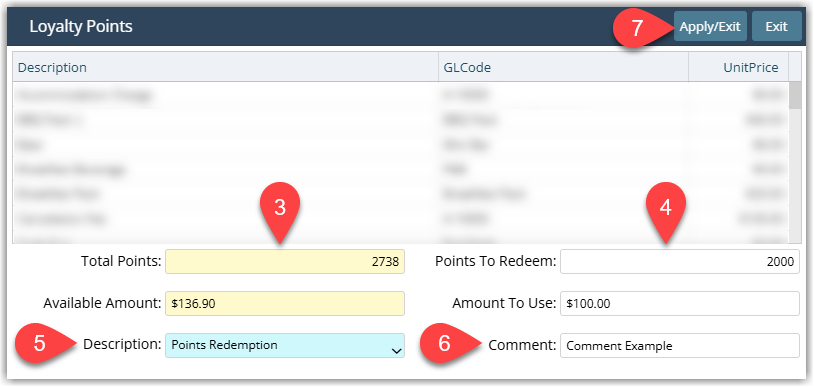Click the Amount To Use label
Screen dimensions: 814x387
coord(504,303)
